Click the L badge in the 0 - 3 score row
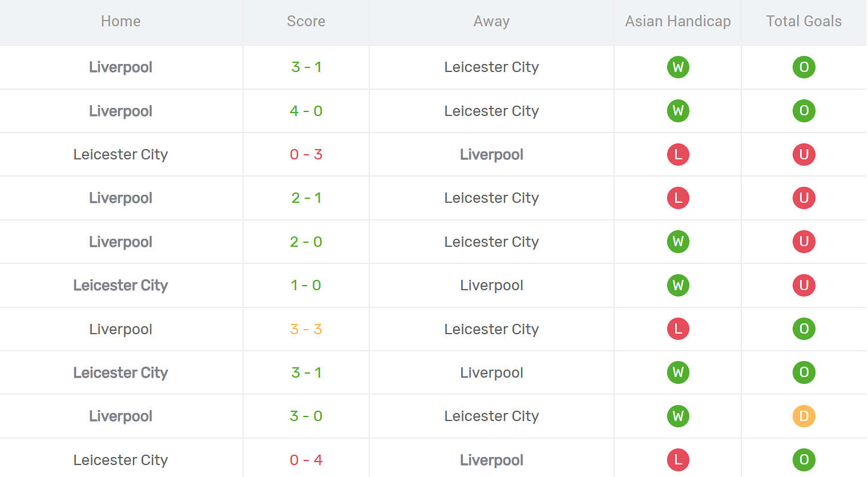 point(678,155)
